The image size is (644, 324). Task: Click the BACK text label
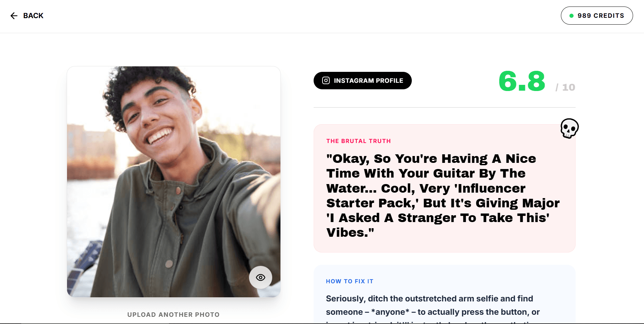click(x=33, y=16)
